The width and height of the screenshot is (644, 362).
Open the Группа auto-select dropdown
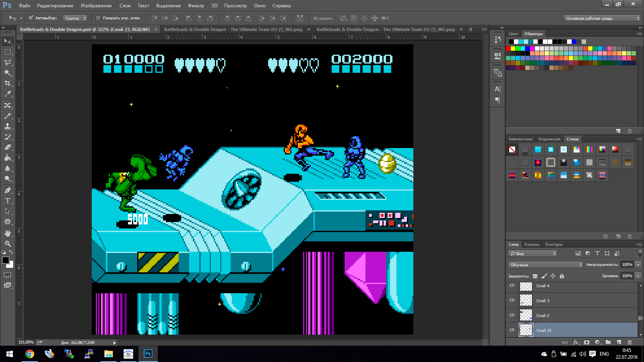tap(75, 18)
